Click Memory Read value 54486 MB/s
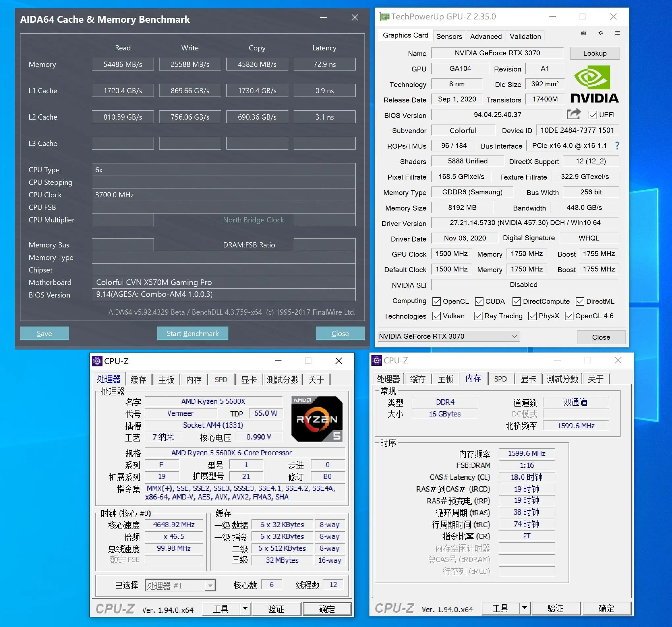The image size is (672, 627). point(123,64)
